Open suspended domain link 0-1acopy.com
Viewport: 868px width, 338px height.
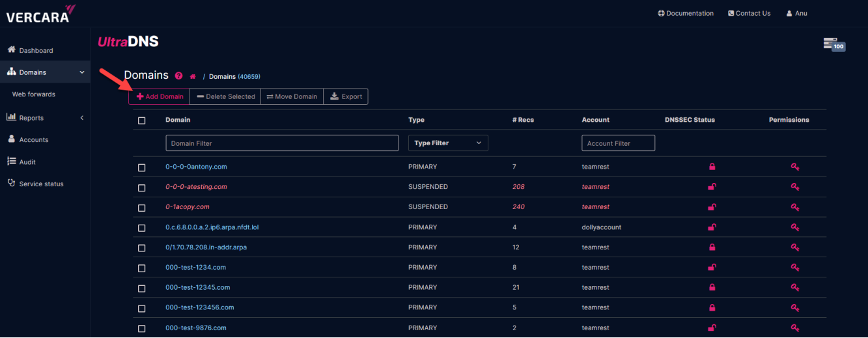[188, 207]
